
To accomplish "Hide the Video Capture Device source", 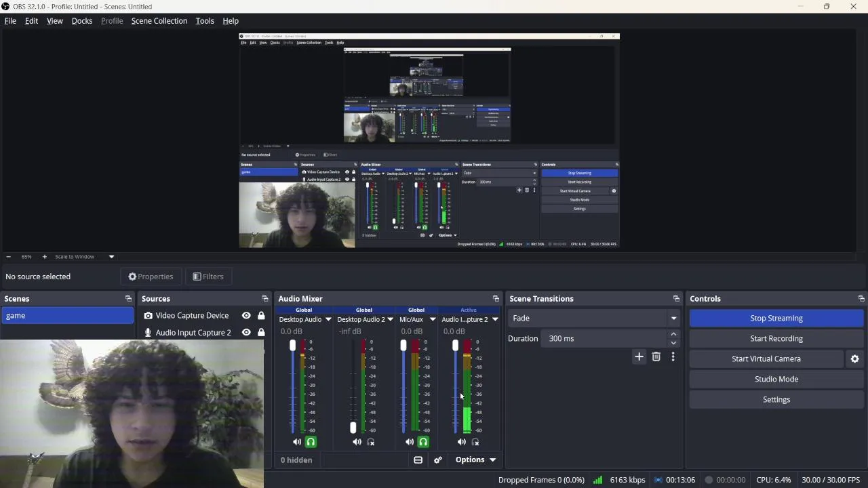I will click(246, 316).
